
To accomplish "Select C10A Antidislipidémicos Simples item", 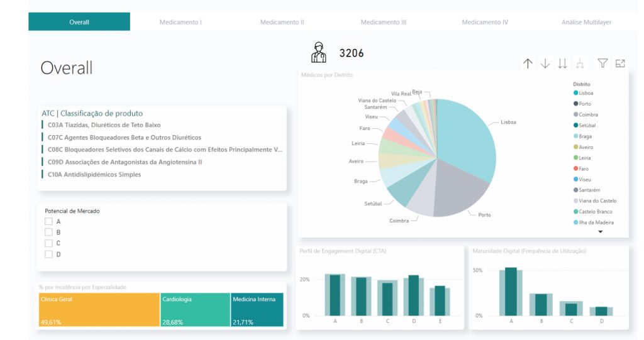I will click(x=94, y=175).
